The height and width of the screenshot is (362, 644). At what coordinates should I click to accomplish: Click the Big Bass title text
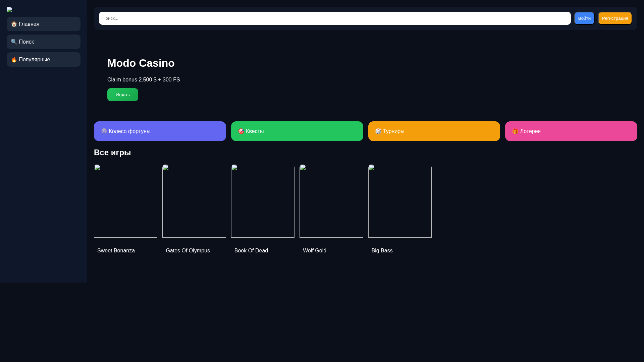[382, 250]
